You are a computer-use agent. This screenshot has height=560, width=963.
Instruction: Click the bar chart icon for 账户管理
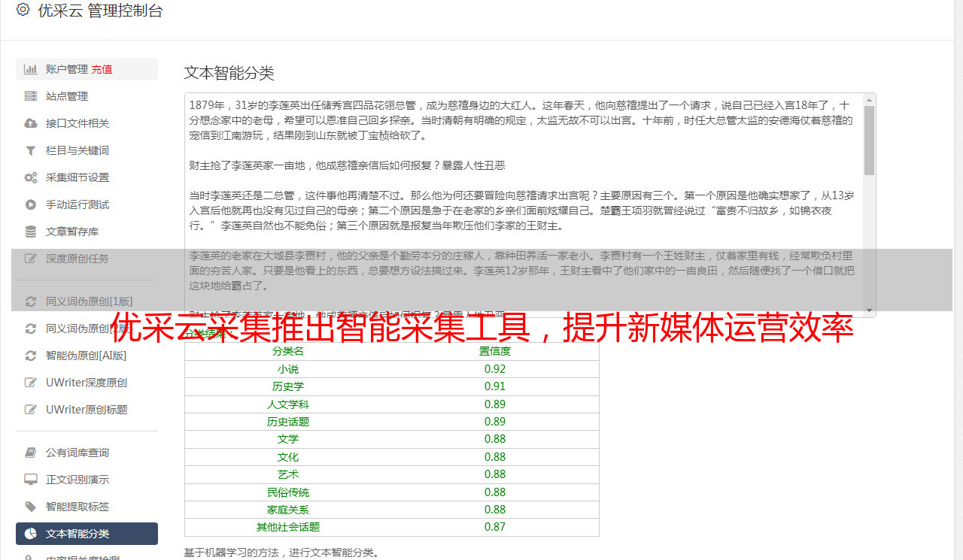(x=31, y=69)
